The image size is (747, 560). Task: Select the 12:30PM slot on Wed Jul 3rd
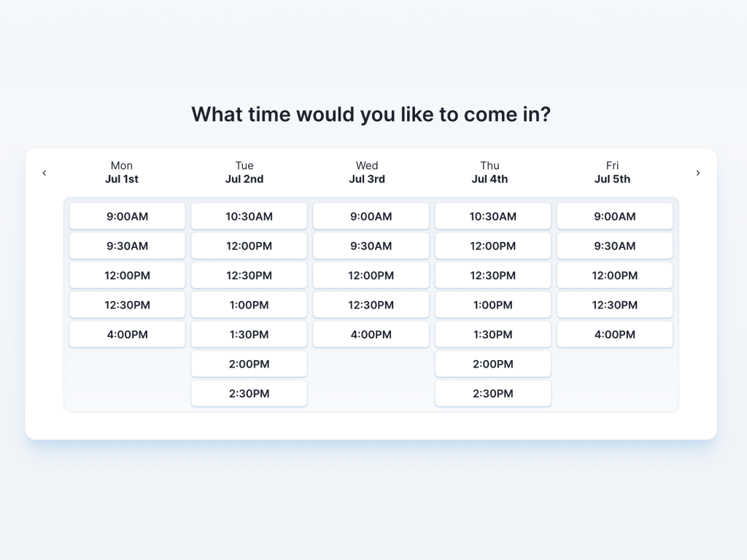point(371,305)
